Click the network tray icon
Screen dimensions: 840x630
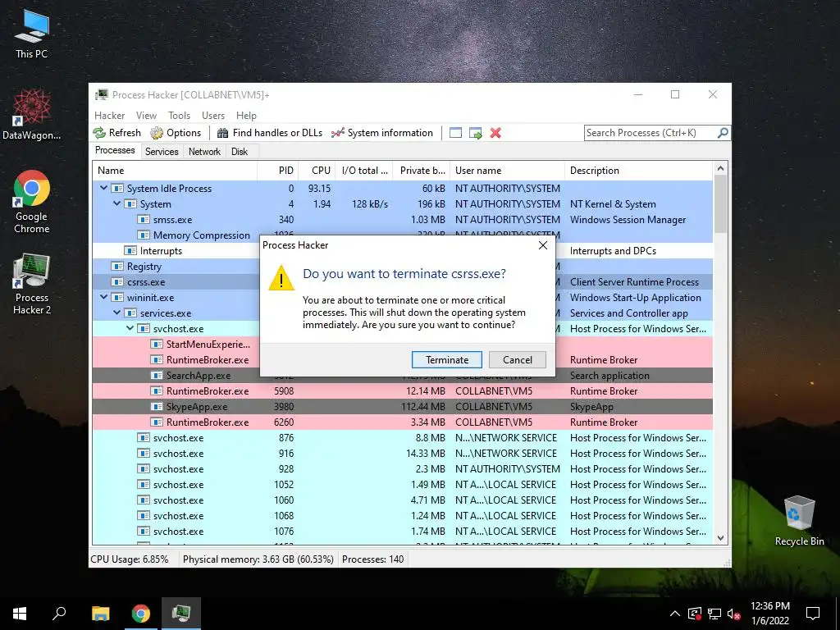pos(714,614)
